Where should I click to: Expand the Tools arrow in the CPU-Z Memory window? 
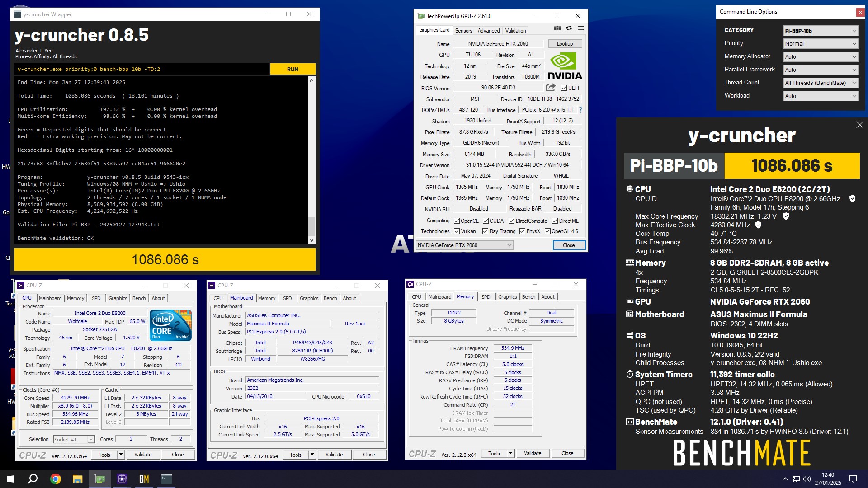coord(510,453)
